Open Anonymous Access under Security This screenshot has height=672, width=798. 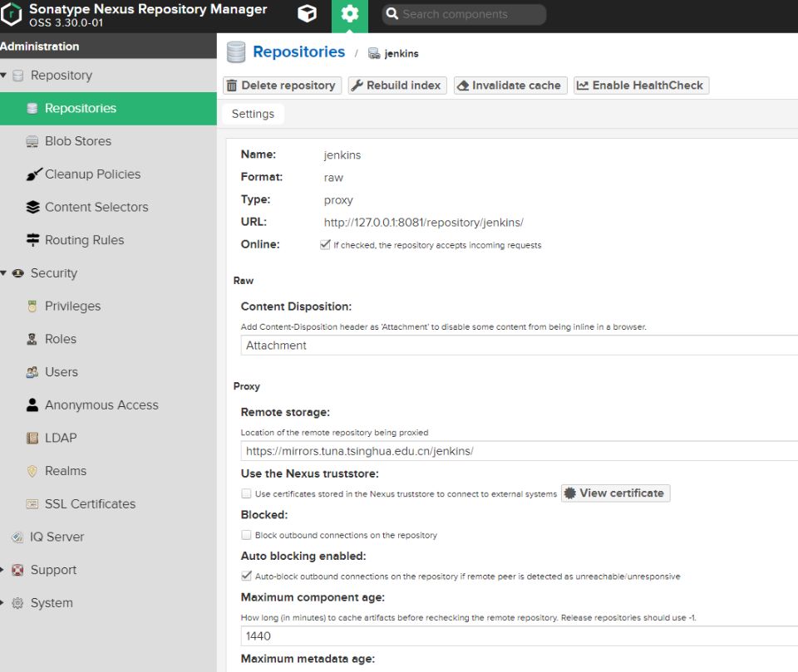(108, 405)
